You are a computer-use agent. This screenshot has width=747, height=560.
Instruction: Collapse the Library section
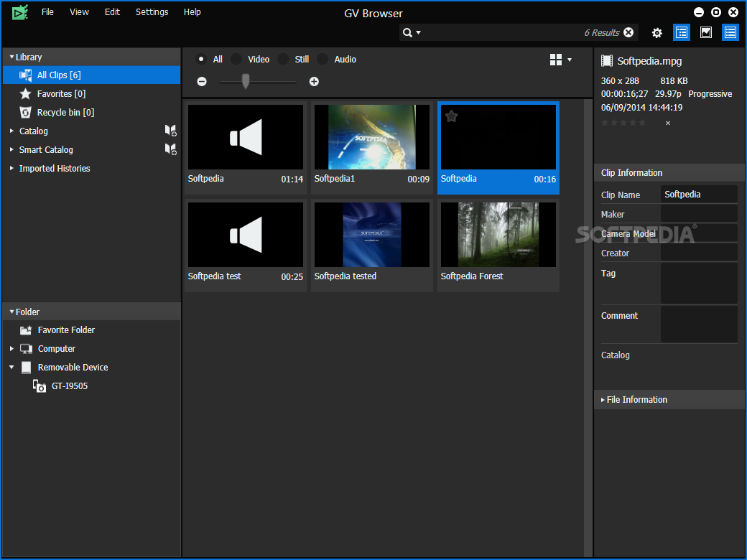pos(12,57)
